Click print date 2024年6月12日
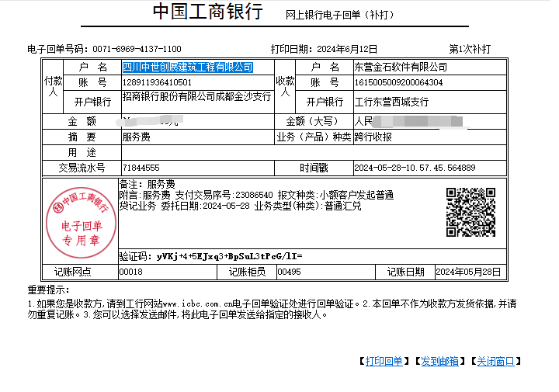The width and height of the screenshot is (559, 392). 347,49
